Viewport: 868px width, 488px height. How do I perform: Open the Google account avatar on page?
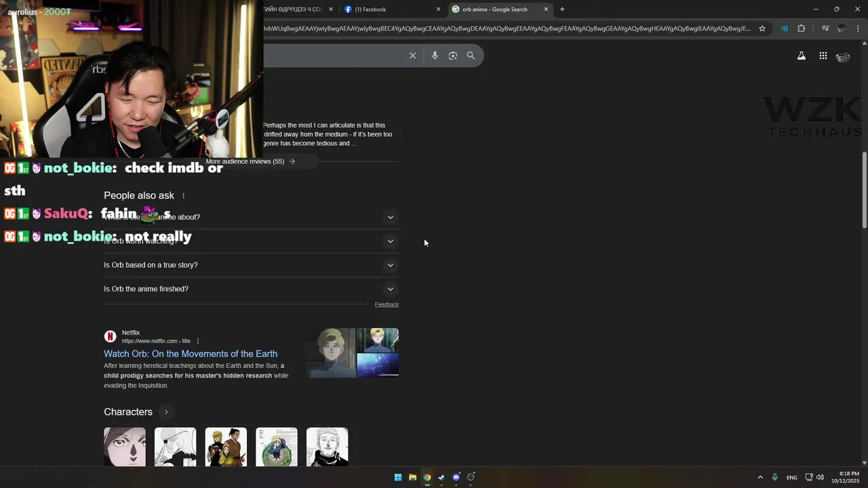point(843,57)
